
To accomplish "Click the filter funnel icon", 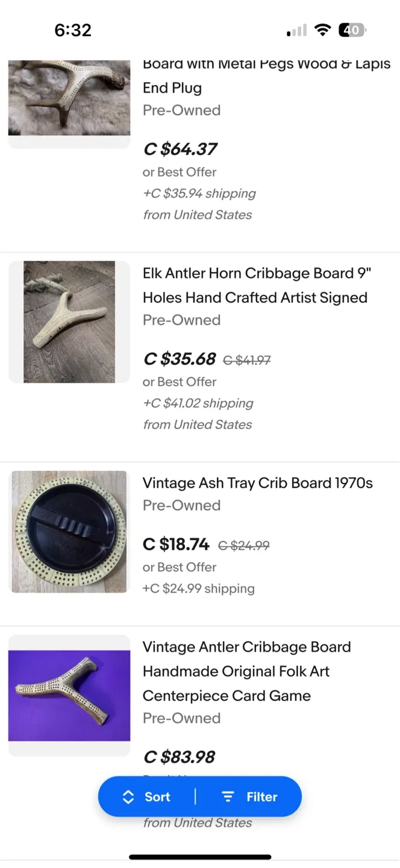I will coord(228,796).
